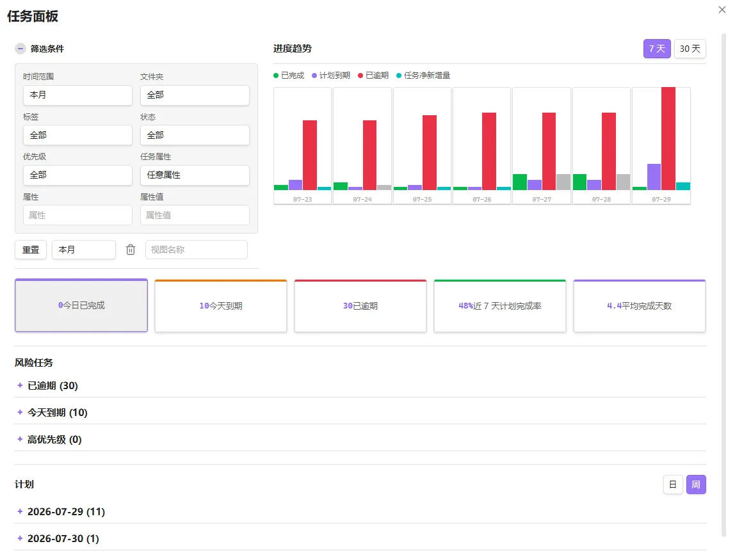Set plan view to 日
This screenshot has width=735, height=560.
pyautogui.click(x=673, y=484)
